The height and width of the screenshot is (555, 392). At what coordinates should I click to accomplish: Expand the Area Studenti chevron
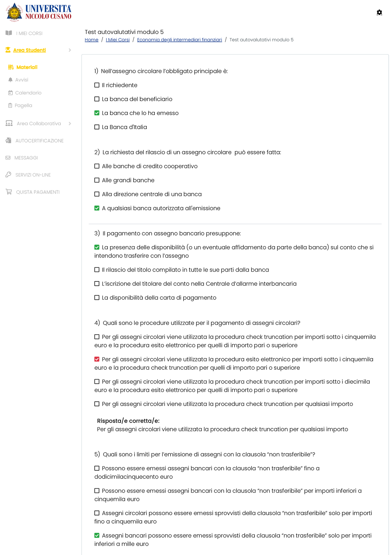point(70,50)
